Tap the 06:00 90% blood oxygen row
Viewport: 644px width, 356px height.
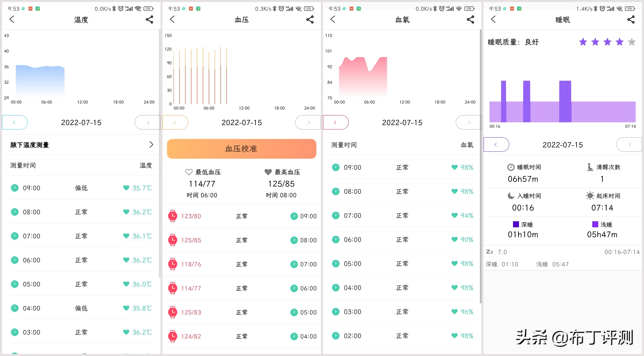[x=402, y=240]
